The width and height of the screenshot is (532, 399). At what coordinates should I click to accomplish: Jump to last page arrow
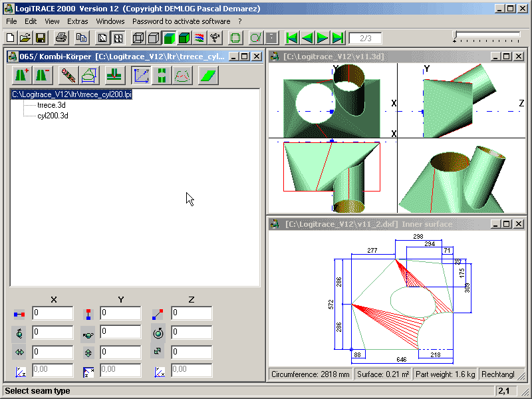[338, 38]
